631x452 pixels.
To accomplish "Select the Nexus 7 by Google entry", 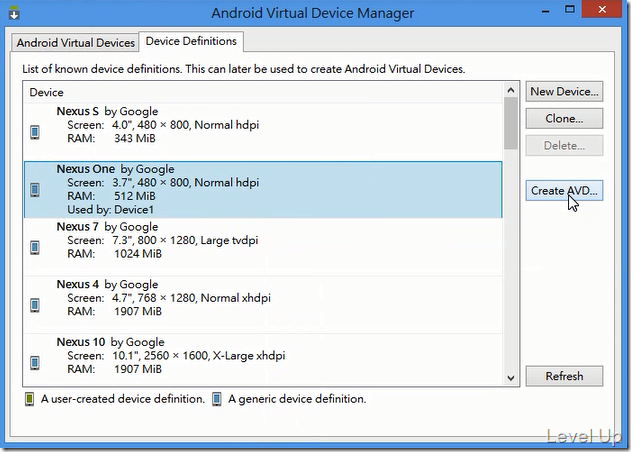I will (x=263, y=247).
